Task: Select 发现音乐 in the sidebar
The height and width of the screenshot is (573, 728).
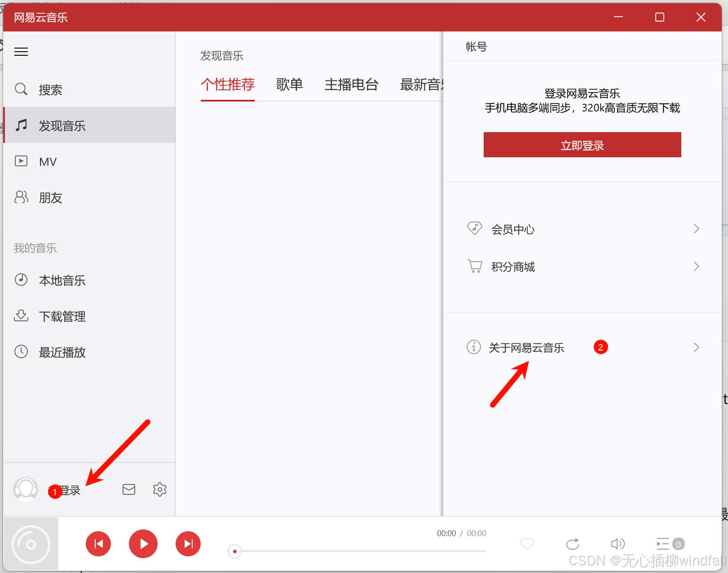Action: click(89, 125)
